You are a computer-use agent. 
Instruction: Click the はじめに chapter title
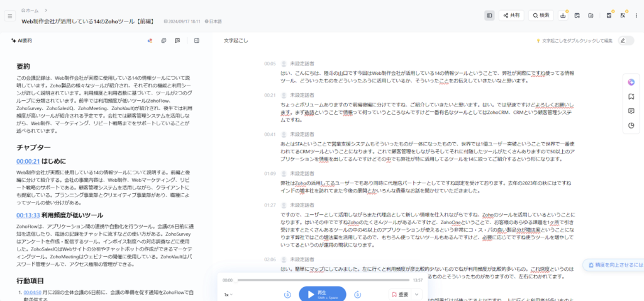coord(54,161)
